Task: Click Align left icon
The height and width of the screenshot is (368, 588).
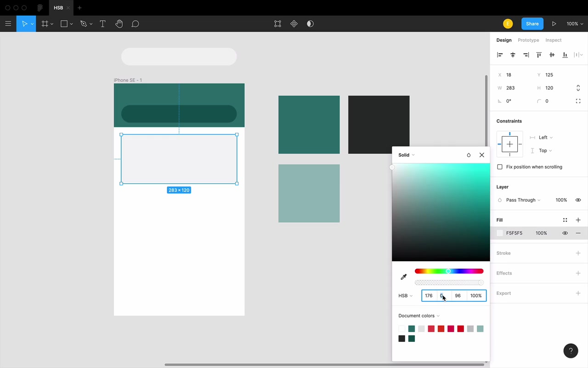Action: point(500,55)
